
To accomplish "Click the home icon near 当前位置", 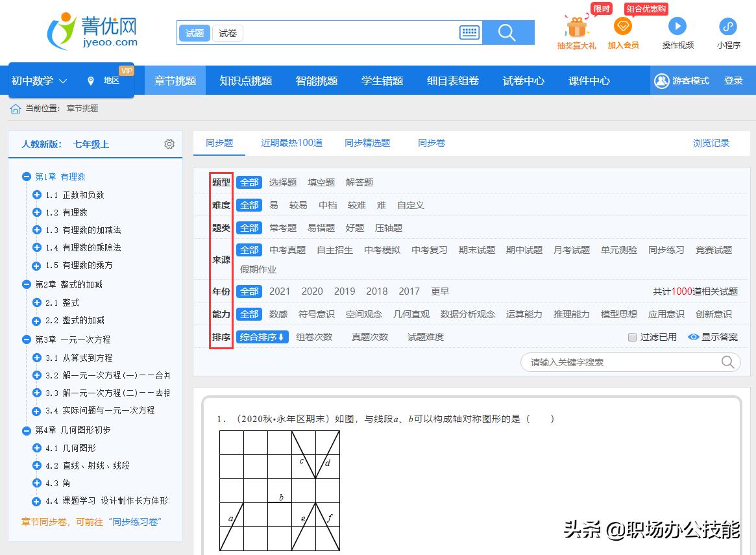I will [x=14, y=108].
